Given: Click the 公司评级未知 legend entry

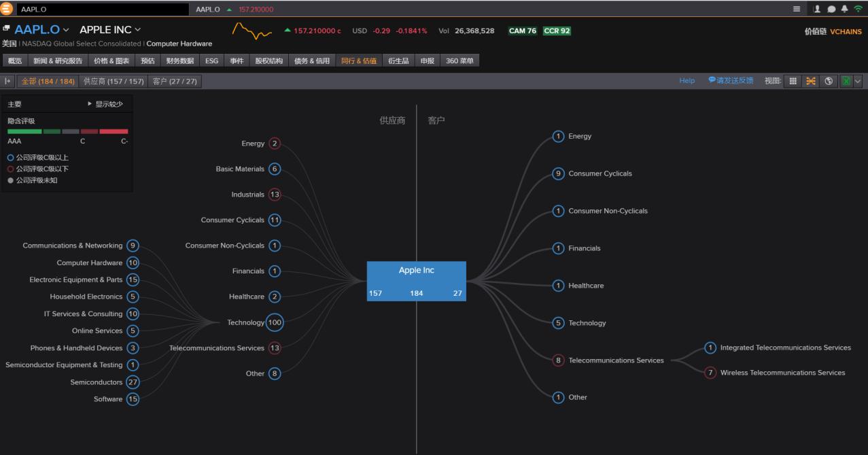Looking at the screenshot, I should pos(33,180).
